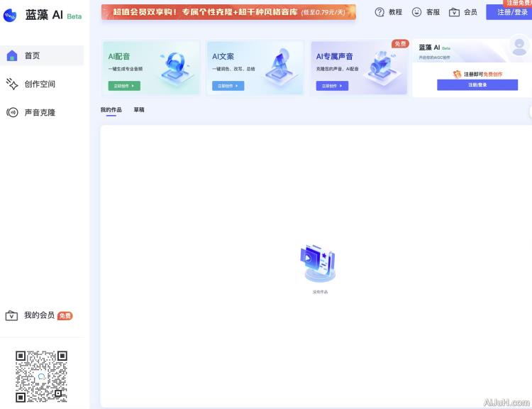Open 创作空间 from the sidebar
The image size is (532, 409).
(x=40, y=84)
